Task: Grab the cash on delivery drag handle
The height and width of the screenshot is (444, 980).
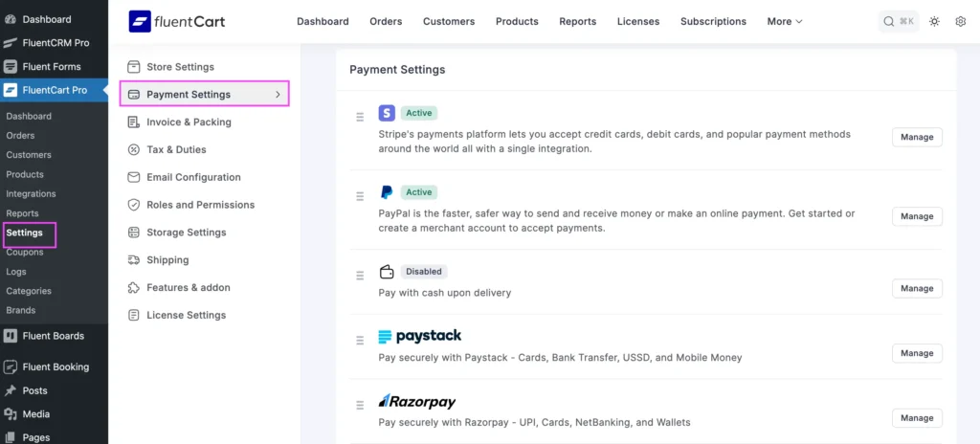Action: tap(360, 276)
